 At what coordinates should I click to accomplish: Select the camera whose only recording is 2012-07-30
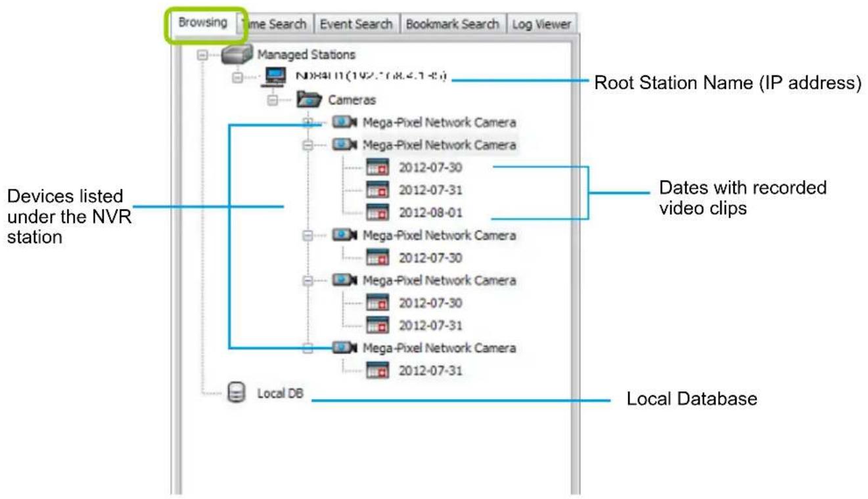coord(440,235)
